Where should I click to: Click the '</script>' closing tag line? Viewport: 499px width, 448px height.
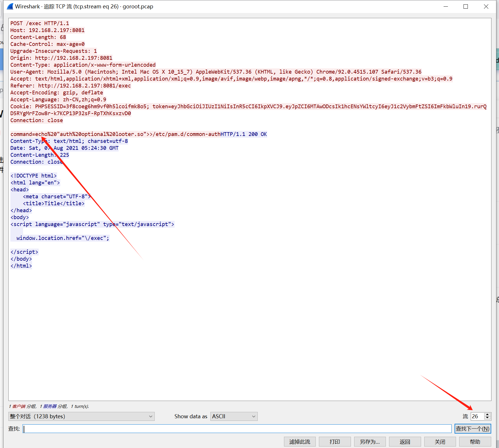click(24, 252)
